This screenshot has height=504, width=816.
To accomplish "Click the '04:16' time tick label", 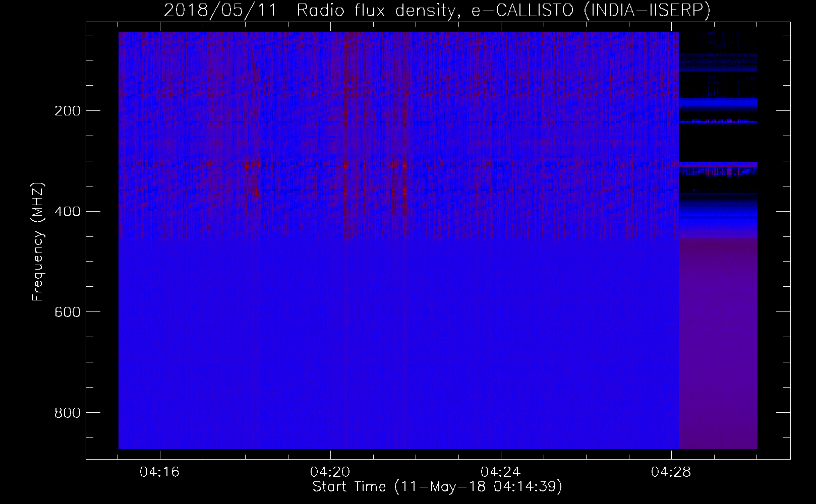I will click(160, 472).
